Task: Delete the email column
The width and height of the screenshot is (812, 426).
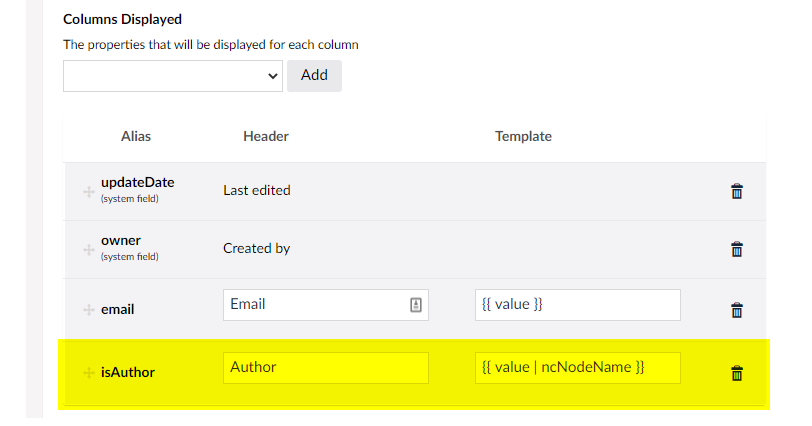Action: 737,311
